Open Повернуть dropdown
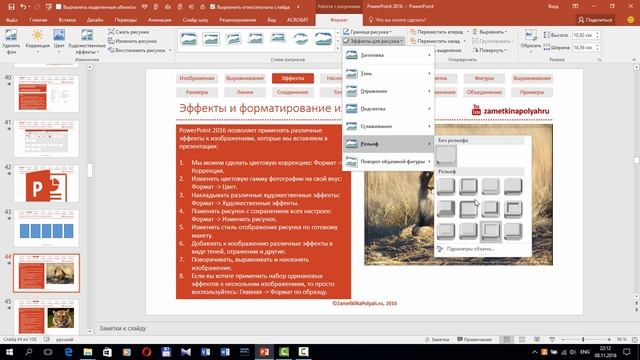The width and height of the screenshot is (640, 360). (490, 50)
